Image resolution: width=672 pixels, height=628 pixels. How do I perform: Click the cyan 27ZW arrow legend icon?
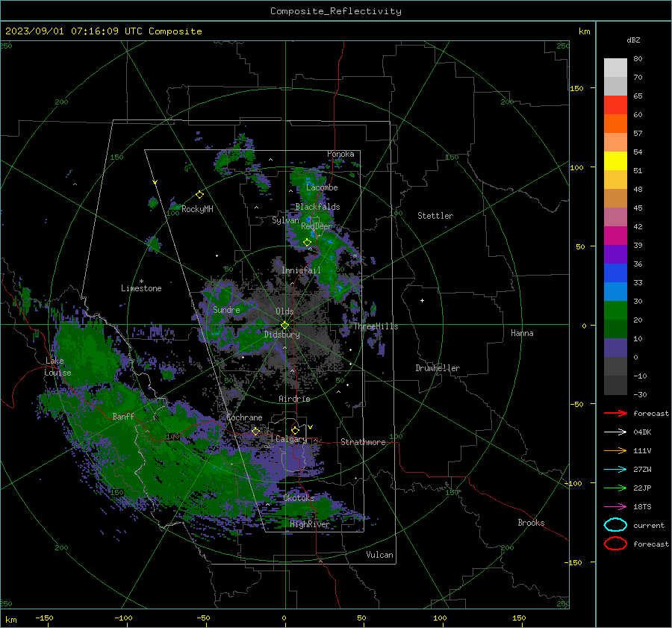615,470
